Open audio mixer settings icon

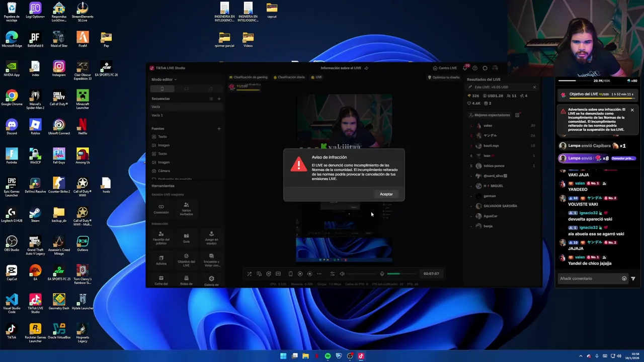[x=332, y=274]
